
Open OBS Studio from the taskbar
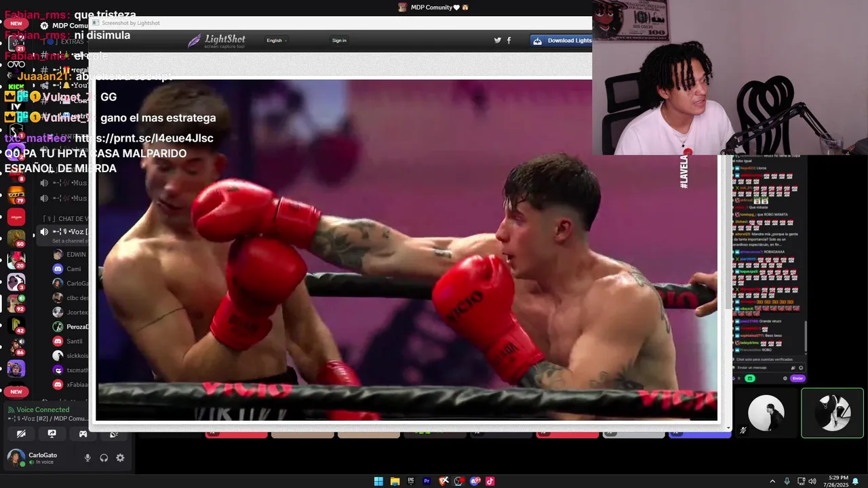[459, 481]
